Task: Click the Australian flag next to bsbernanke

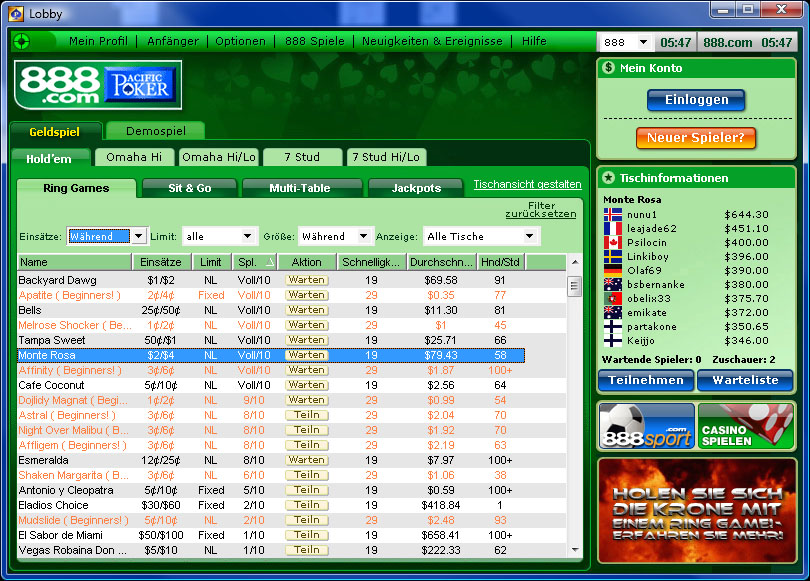Action: tap(613, 285)
